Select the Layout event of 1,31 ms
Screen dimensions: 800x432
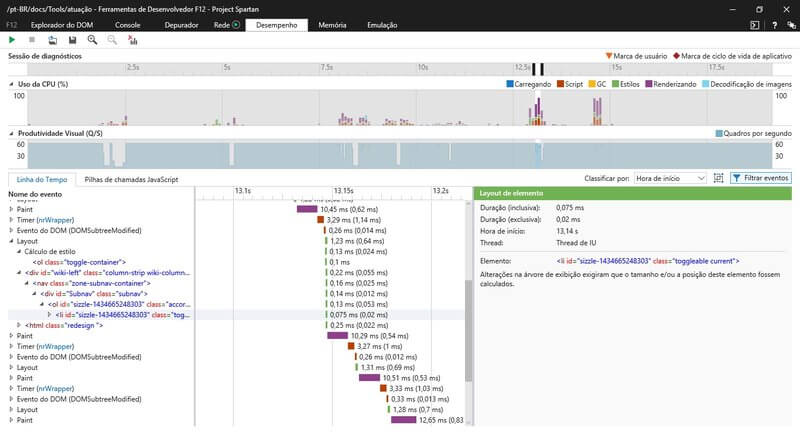(27, 367)
